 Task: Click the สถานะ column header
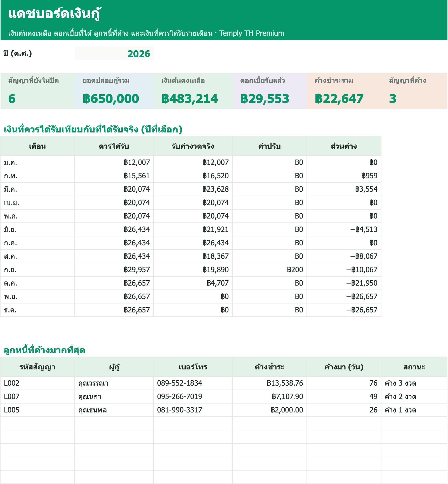tap(414, 367)
